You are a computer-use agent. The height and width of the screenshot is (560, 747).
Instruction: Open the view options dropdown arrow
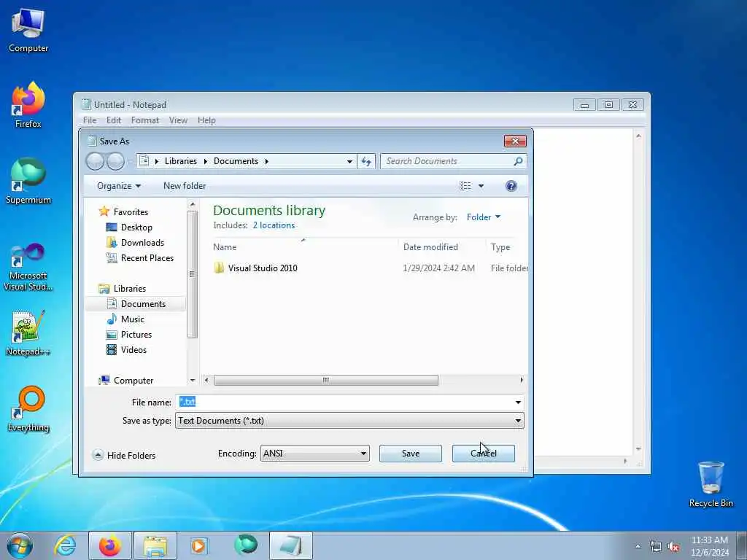(481, 186)
